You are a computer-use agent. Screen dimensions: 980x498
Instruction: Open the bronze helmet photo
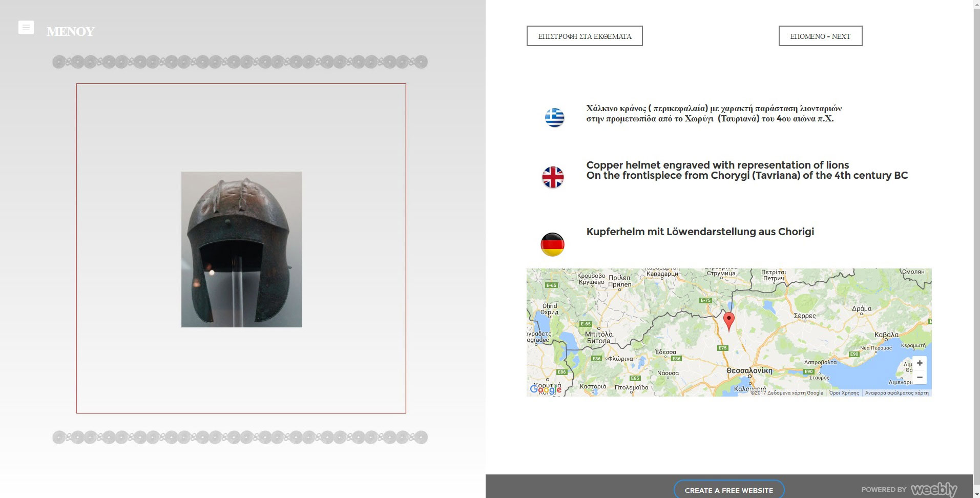[241, 250]
